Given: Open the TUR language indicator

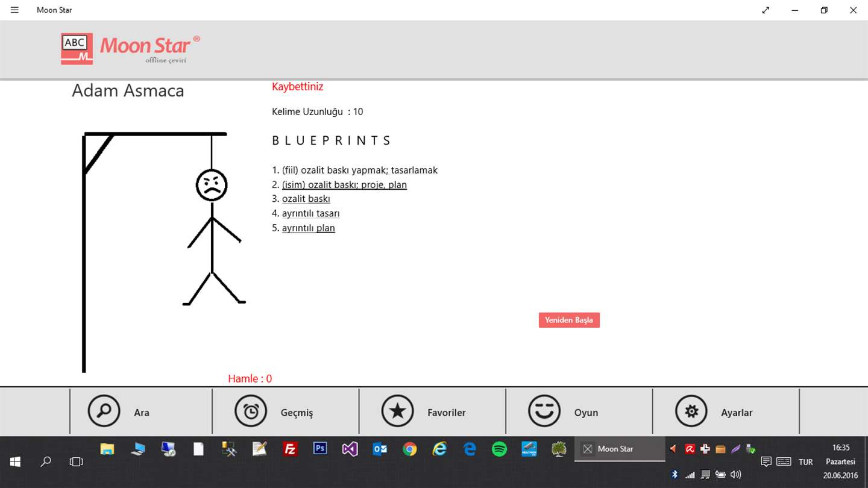Looking at the screenshot, I should (805, 462).
